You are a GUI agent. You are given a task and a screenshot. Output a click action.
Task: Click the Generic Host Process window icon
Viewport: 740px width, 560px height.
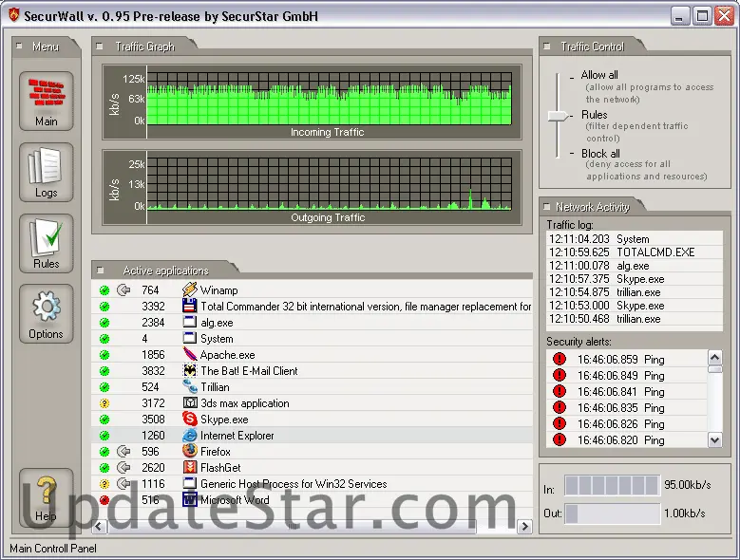pyautogui.click(x=190, y=483)
